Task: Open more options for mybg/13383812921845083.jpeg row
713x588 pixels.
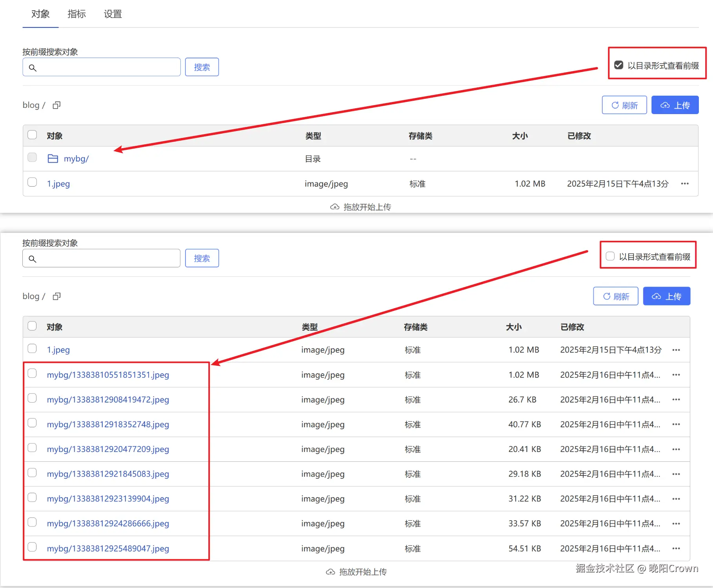Action: point(676,474)
